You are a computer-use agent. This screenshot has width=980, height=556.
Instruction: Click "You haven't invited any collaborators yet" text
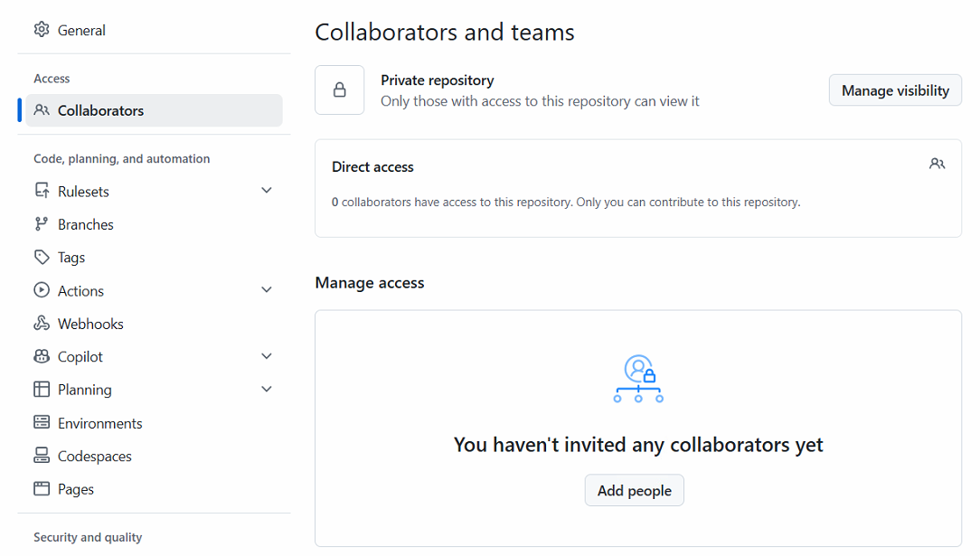point(638,445)
